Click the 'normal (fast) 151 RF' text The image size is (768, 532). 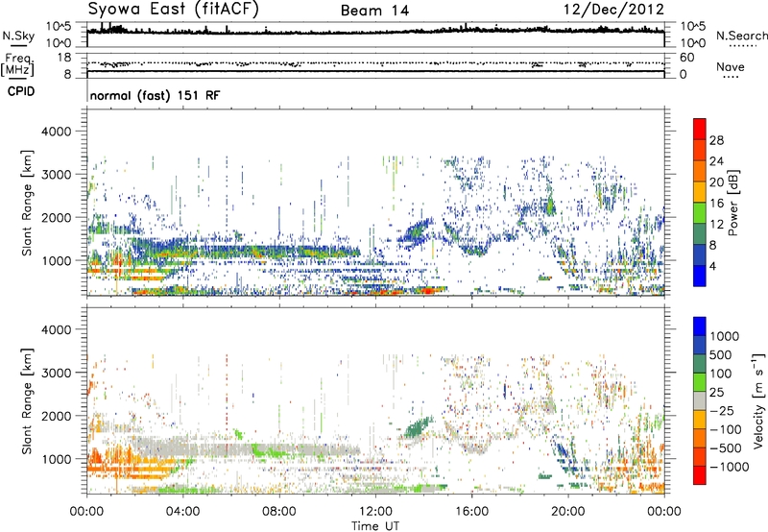[x=155, y=95]
